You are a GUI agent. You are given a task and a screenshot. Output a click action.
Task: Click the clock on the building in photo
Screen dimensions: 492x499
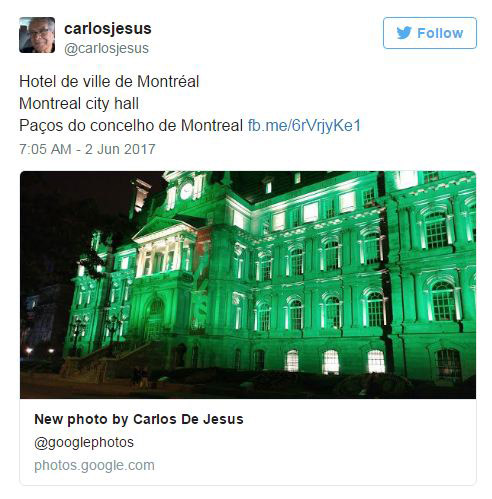pos(186,191)
